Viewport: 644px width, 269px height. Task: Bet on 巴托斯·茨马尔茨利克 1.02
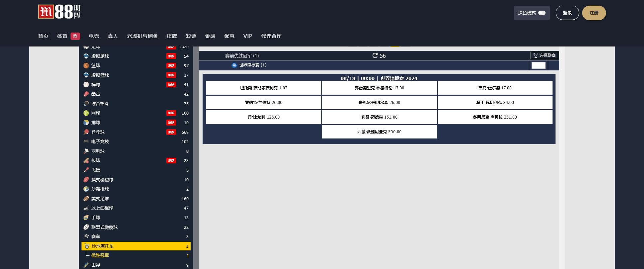point(264,88)
